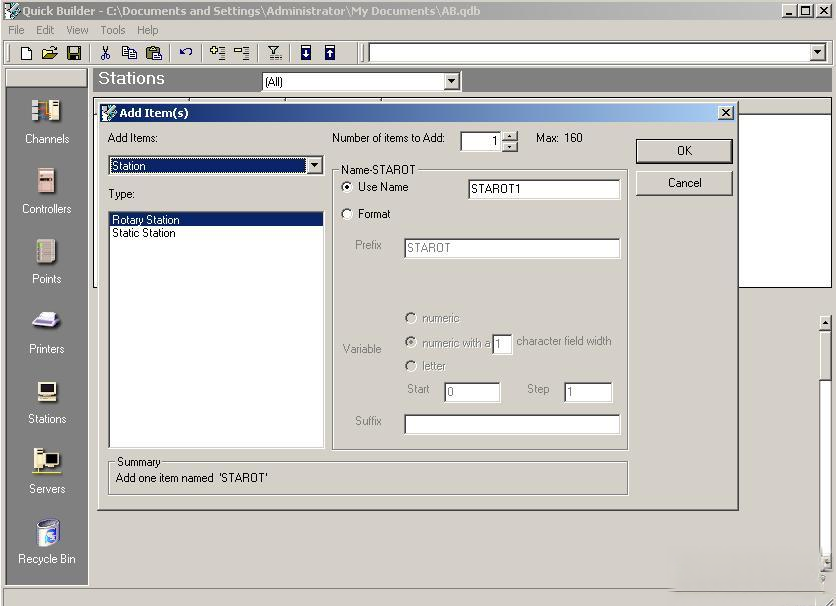836x606 pixels.
Task: Click the Upload arrow toolbar icon
Action: [330, 53]
